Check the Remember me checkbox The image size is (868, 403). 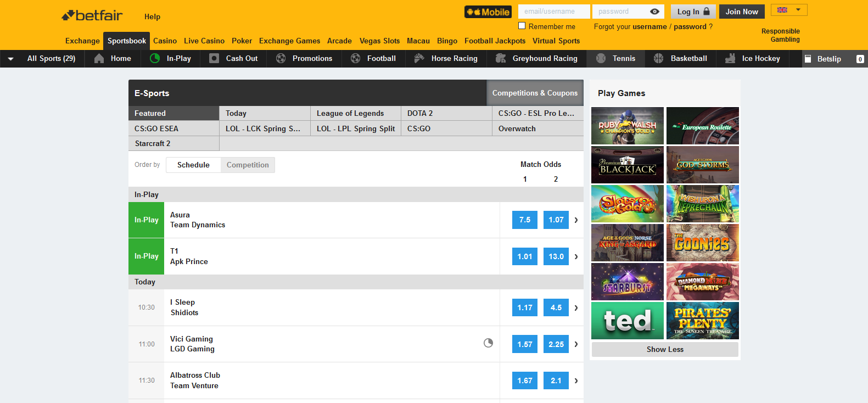pyautogui.click(x=522, y=26)
